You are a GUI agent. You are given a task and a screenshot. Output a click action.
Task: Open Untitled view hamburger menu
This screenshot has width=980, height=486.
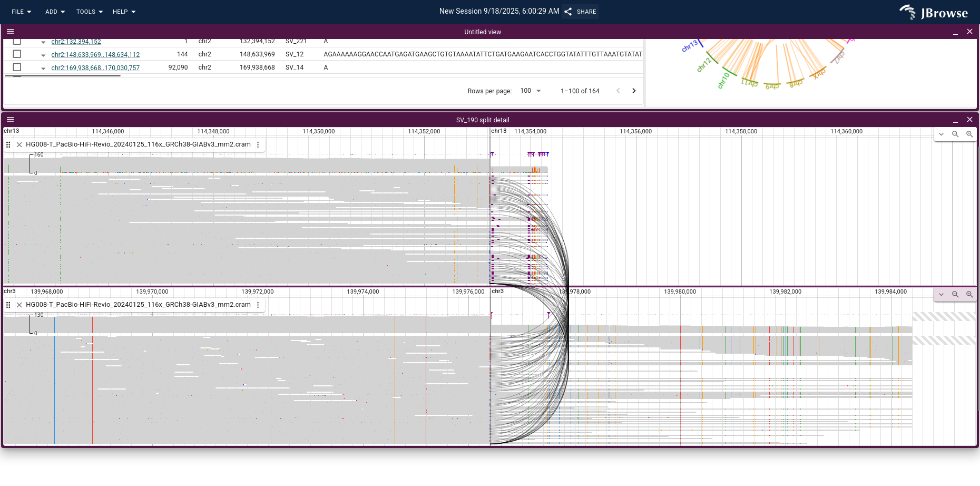(10, 32)
